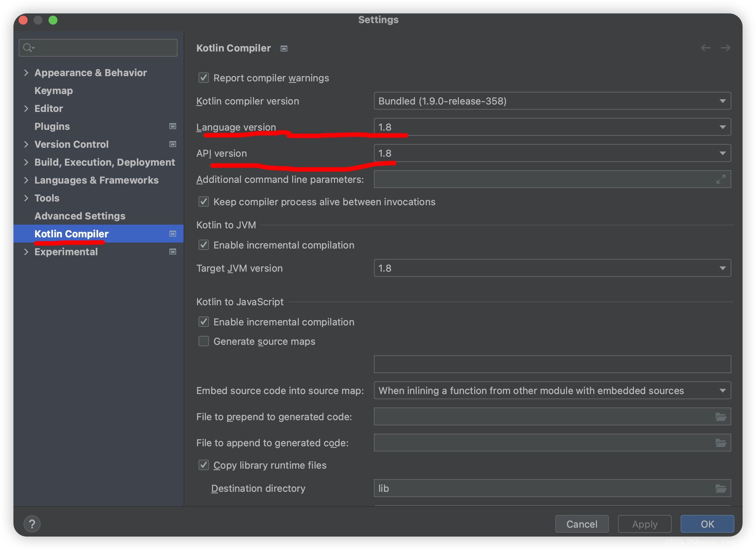Open the Help icon in bottom corner
Image resolution: width=756 pixels, height=550 pixels.
(32, 524)
